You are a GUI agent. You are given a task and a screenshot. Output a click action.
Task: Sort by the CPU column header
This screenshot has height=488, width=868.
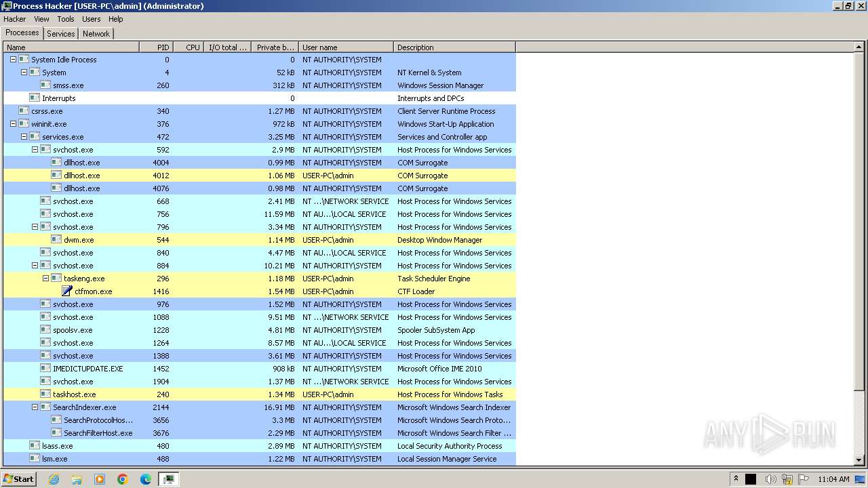tap(189, 47)
